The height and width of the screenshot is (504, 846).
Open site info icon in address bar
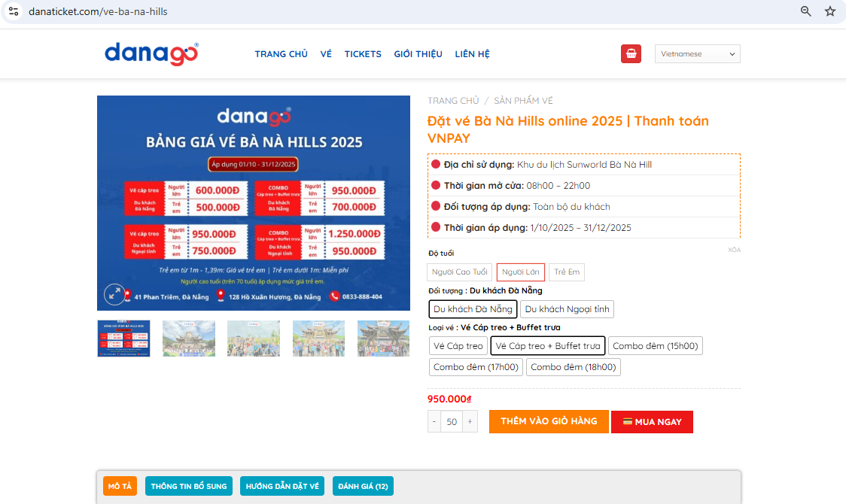tap(14, 11)
